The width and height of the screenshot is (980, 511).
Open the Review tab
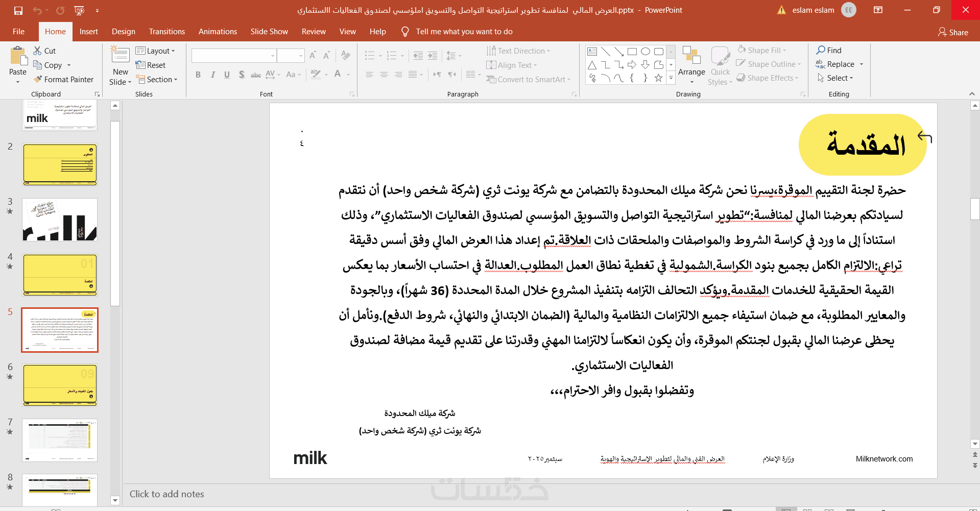coord(314,32)
